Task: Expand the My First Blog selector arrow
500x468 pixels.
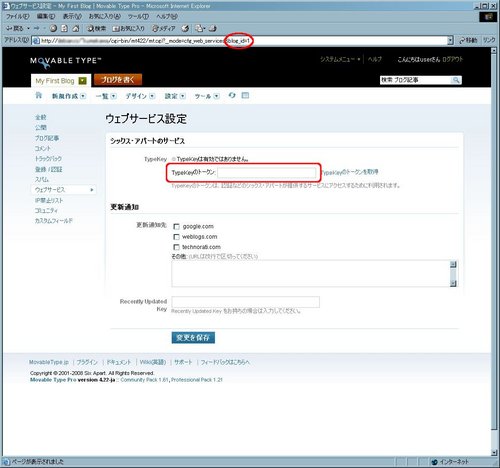Action: 82,81
